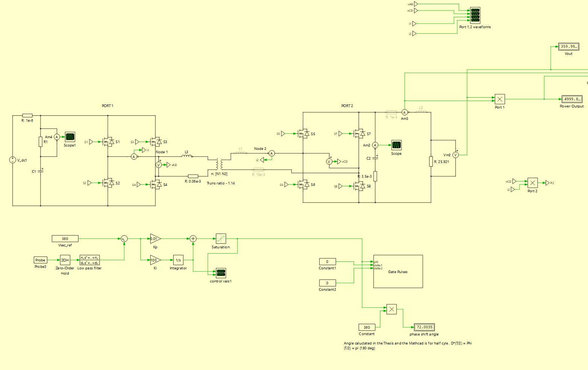Select the Vsec_ref constant 360 block
The width and height of the screenshot is (588, 370).
point(65,239)
